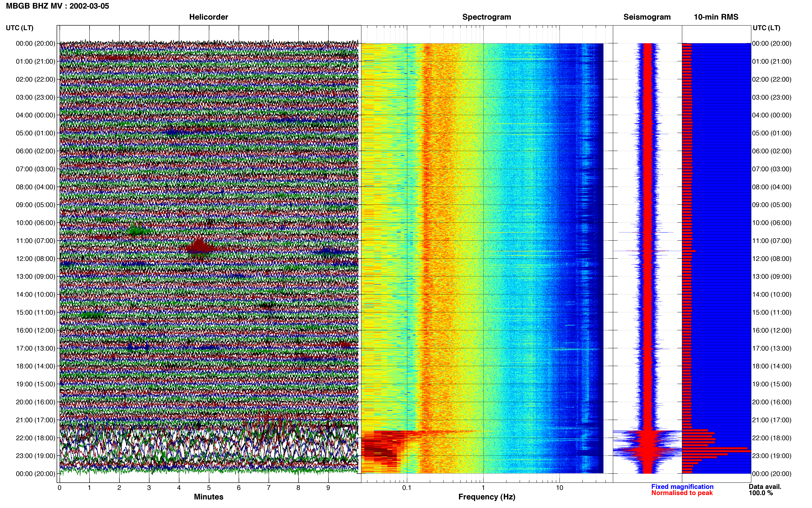The image size is (812, 508).
Task: Click the 'Frequency (Hz)' axis label
Action: pos(487,497)
